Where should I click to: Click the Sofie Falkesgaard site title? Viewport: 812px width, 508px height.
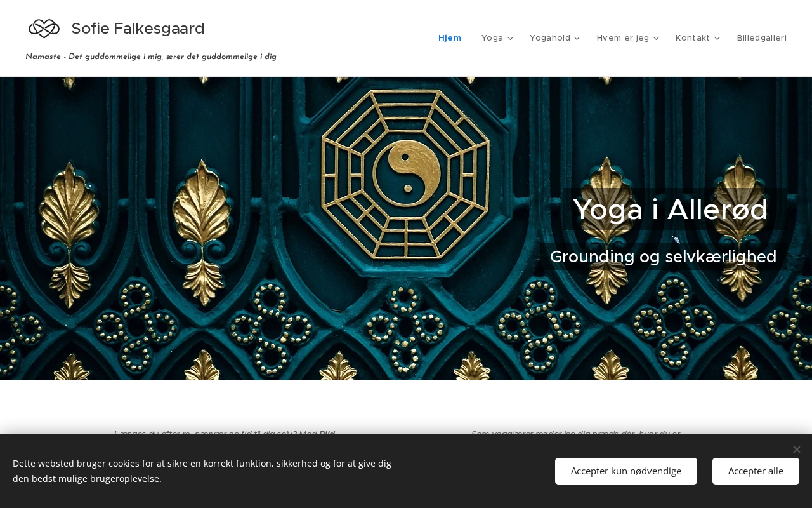click(x=138, y=29)
